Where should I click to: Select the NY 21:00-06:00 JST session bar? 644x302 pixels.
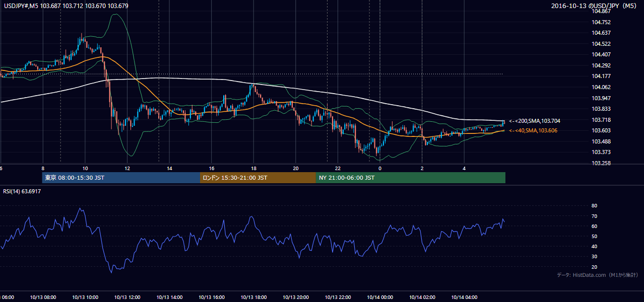(x=411, y=178)
